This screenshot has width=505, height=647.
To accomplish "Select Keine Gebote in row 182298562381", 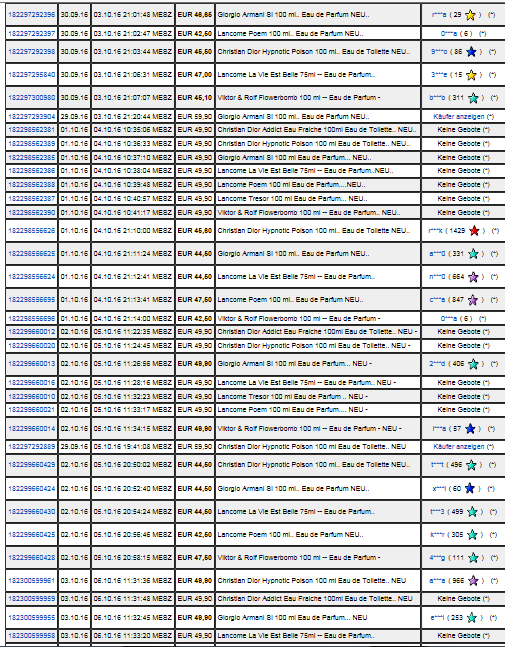I will [x=459, y=130].
